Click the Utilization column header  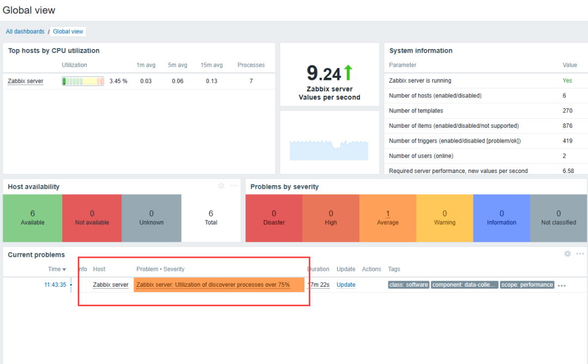[74, 65]
